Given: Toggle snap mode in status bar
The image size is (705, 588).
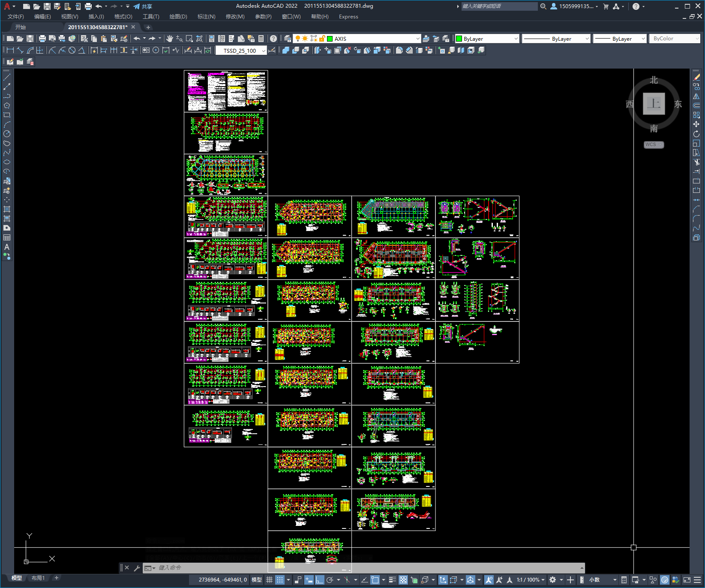Looking at the screenshot, I should coord(279,580).
